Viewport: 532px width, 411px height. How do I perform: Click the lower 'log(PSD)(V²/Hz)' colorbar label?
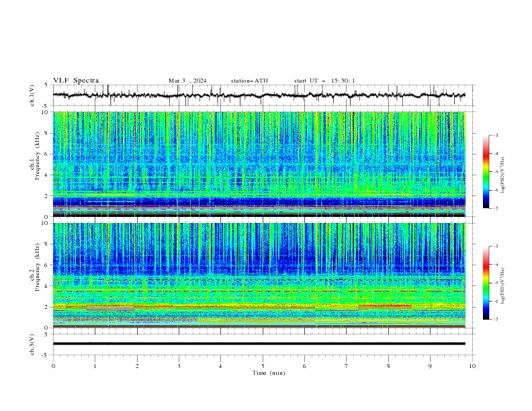(x=502, y=285)
